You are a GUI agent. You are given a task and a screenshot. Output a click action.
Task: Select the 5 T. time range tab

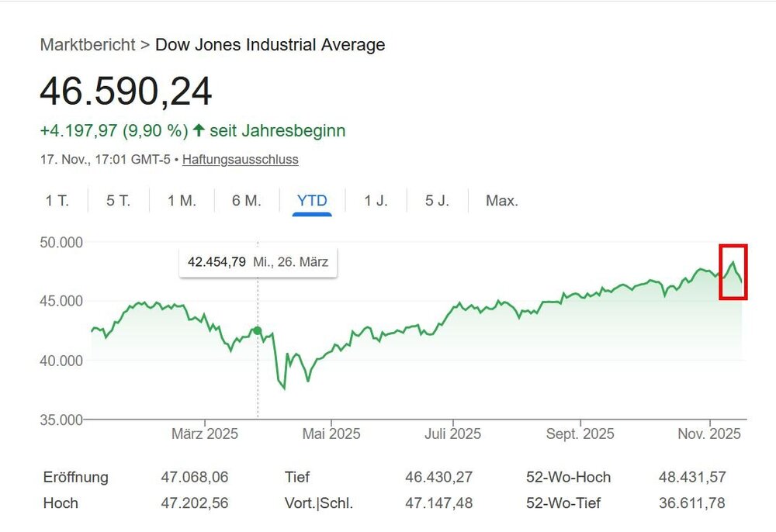coord(118,200)
